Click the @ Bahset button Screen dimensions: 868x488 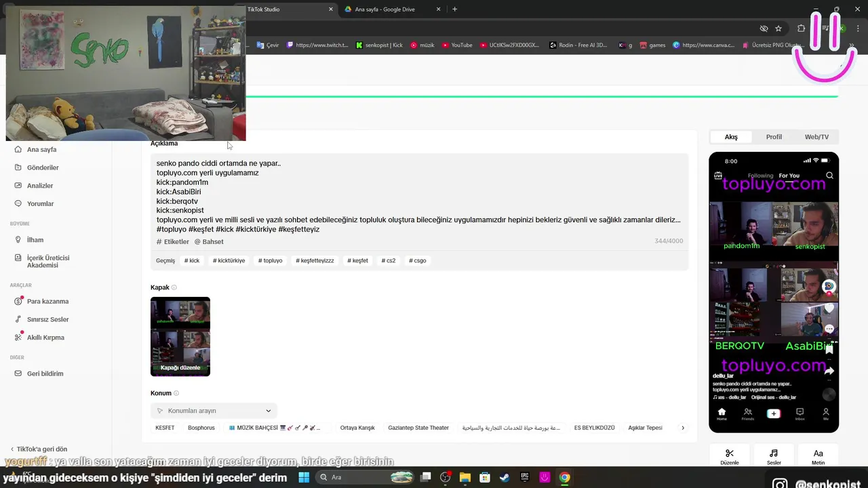[209, 242]
